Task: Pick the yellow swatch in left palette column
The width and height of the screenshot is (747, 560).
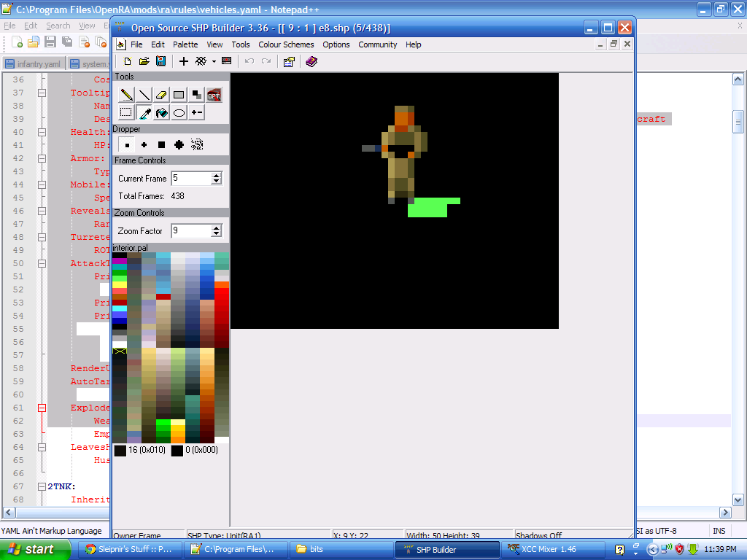Action: click(x=120, y=285)
